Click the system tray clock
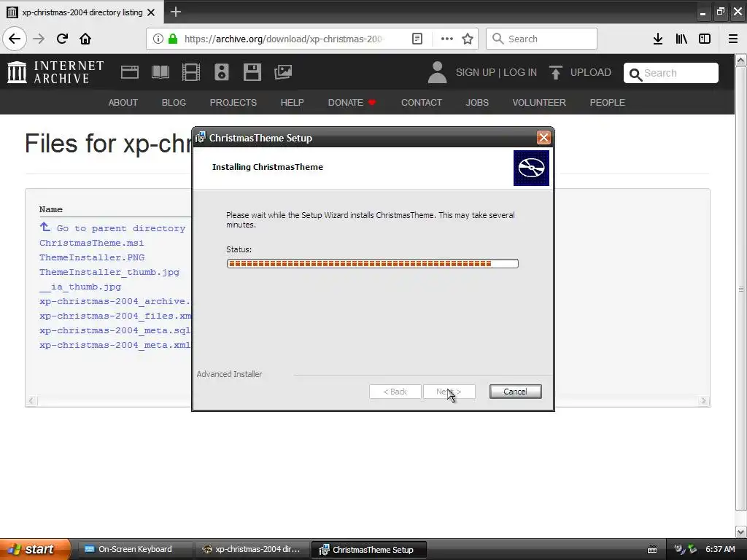 pos(720,549)
